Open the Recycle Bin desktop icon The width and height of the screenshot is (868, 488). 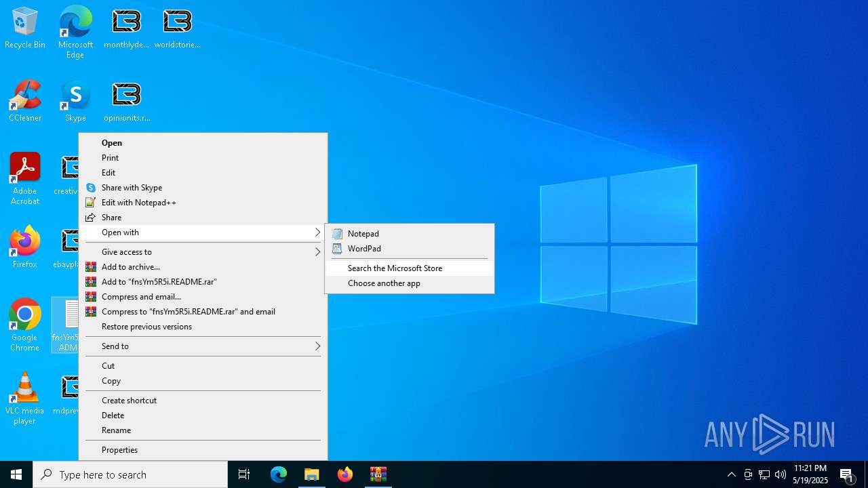point(25,28)
